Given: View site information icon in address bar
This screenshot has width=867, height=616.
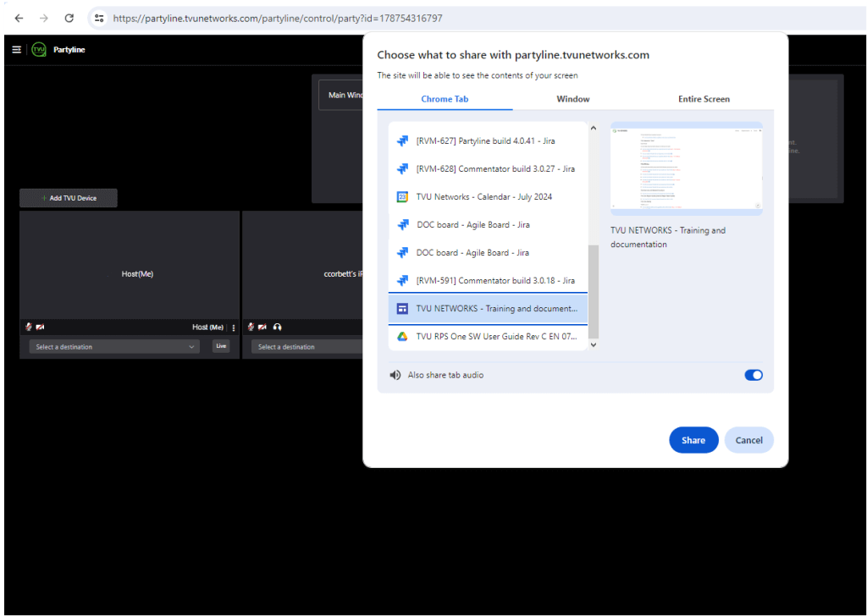Looking at the screenshot, I should [99, 19].
